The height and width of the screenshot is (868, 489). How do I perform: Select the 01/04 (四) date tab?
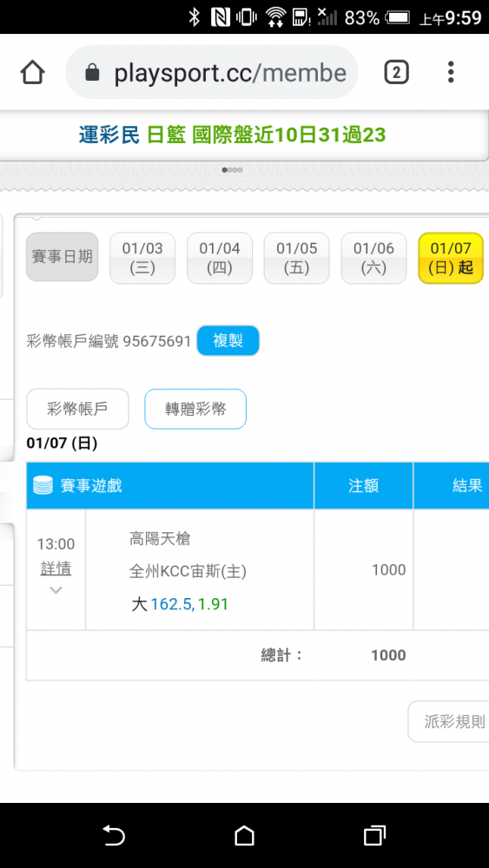[x=219, y=258]
